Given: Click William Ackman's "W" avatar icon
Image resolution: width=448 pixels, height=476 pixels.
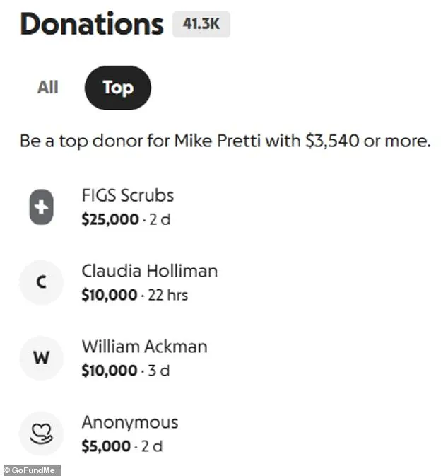Looking at the screenshot, I should pyautogui.click(x=41, y=358).
